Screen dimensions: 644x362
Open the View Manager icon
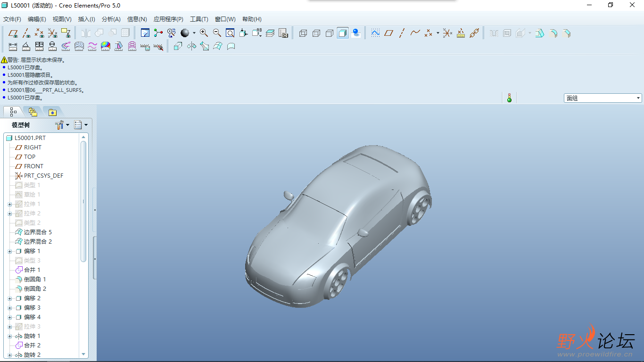tap(283, 33)
